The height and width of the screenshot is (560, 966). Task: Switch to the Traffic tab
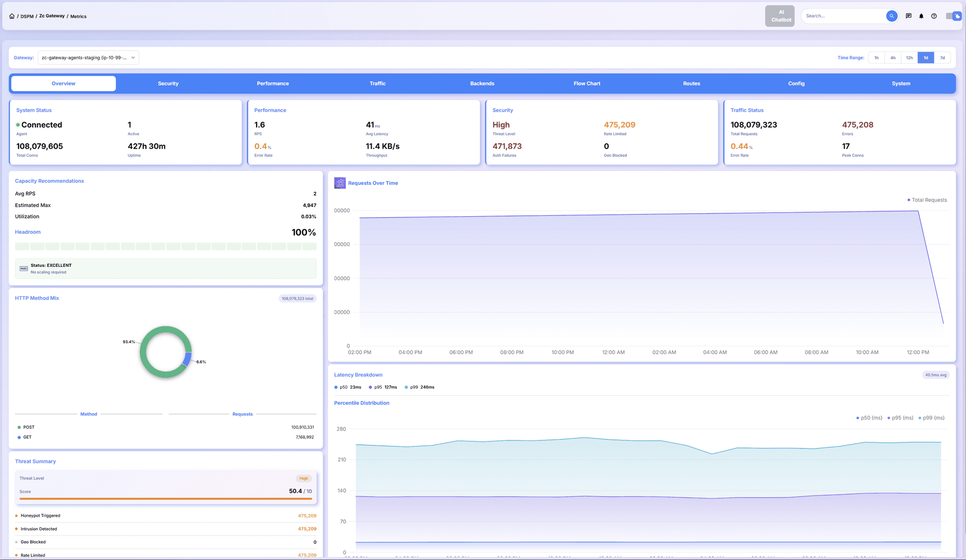pyautogui.click(x=377, y=83)
